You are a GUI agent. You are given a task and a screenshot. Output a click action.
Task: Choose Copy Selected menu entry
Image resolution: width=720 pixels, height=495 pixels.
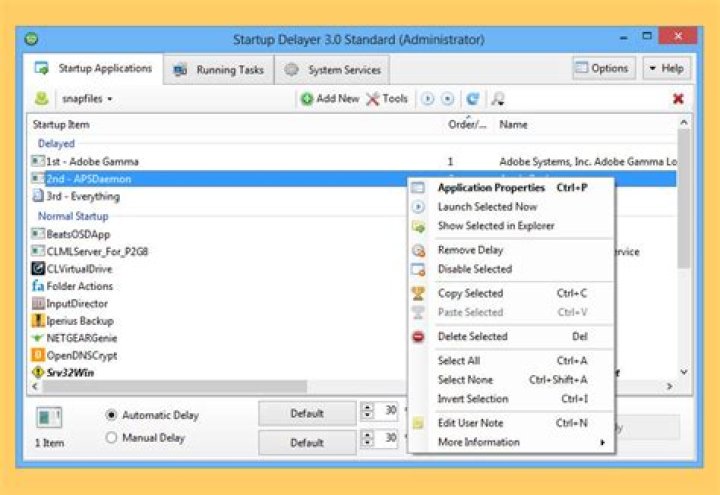point(512,293)
